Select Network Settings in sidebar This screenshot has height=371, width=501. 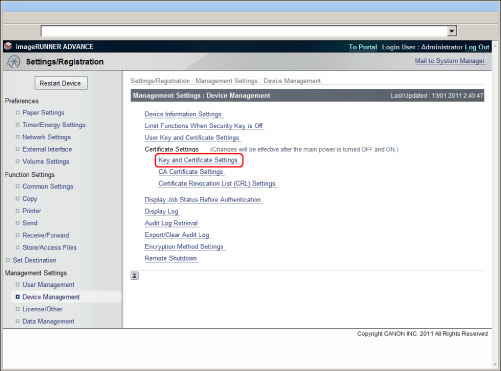pos(47,137)
